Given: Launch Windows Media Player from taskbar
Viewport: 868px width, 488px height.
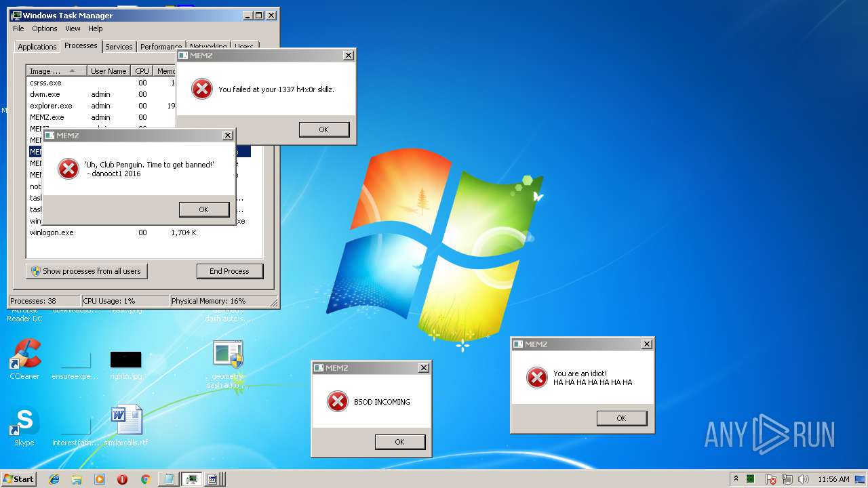Looking at the screenshot, I should point(100,479).
